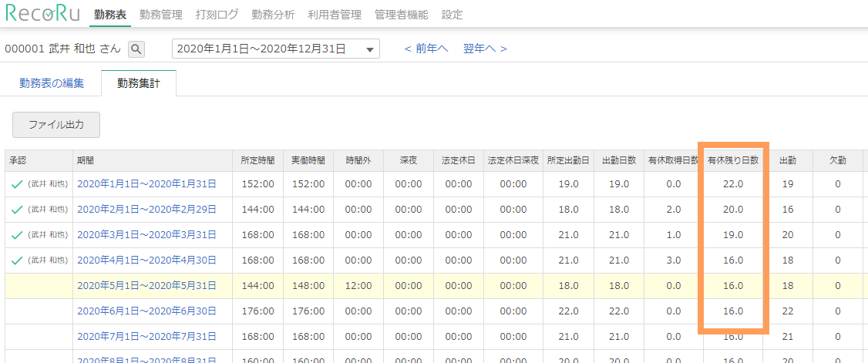868x363 pixels.
Task: Click the employee search magnifier icon
Action: pos(136,49)
